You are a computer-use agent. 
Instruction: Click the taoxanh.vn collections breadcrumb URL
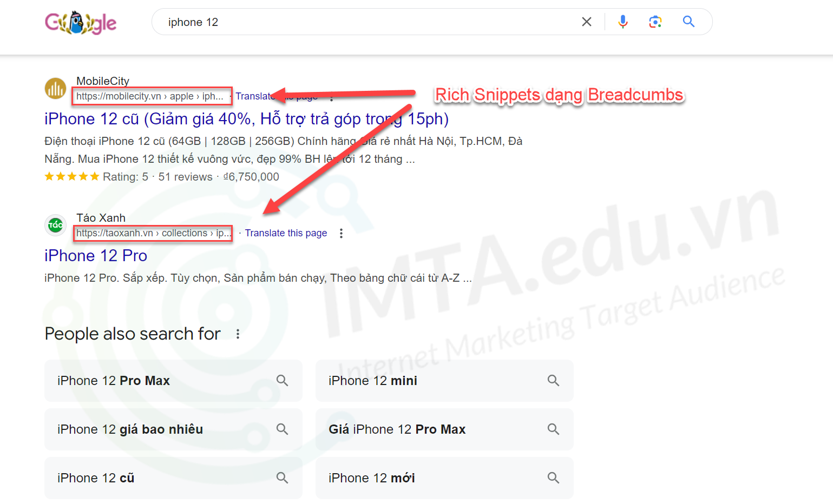(x=153, y=233)
